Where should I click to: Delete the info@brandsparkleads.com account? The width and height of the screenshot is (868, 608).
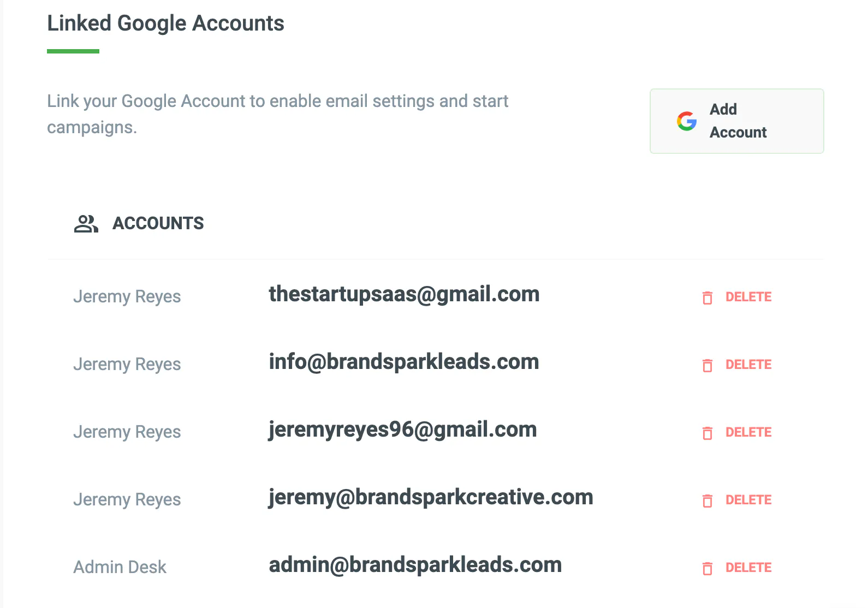pyautogui.click(x=736, y=365)
